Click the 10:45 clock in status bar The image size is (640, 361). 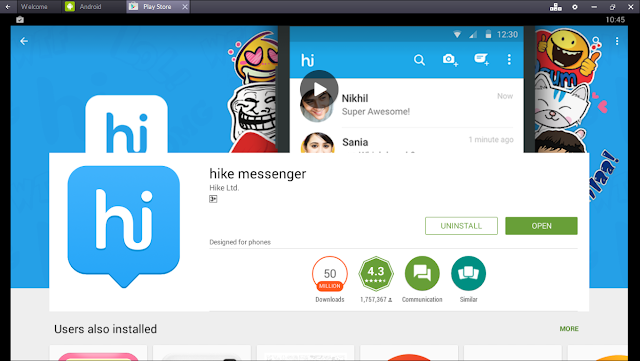pos(615,20)
